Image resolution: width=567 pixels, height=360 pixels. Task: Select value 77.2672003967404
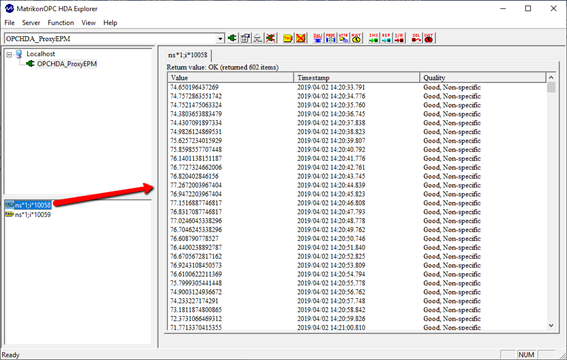(x=196, y=185)
